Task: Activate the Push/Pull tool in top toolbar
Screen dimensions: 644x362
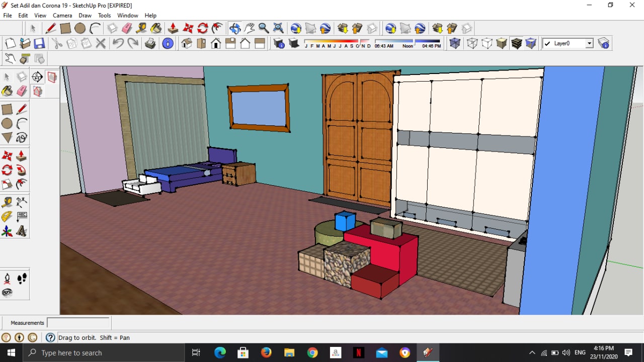Action: (173, 28)
